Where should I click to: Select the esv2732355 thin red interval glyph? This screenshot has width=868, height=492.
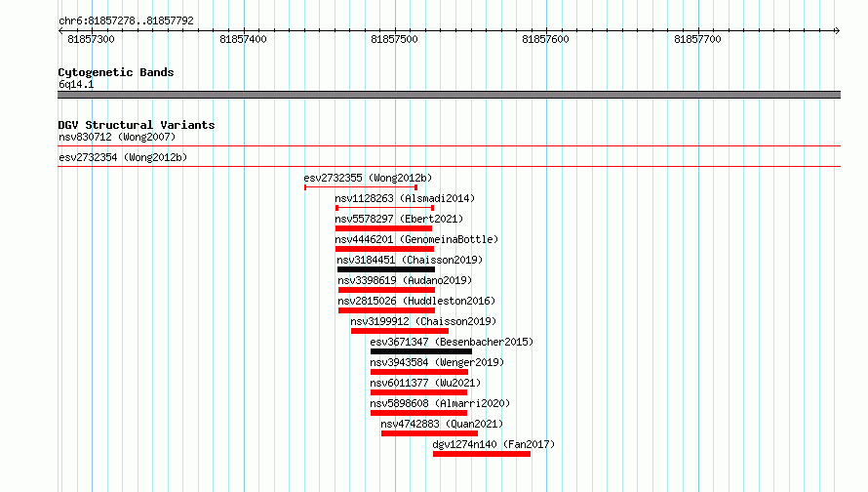point(361,187)
